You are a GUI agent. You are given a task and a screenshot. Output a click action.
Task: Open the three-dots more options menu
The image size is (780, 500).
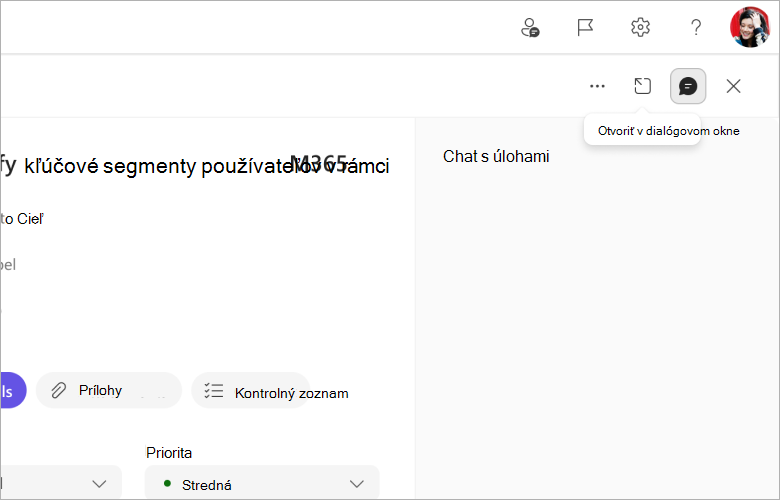(x=597, y=86)
